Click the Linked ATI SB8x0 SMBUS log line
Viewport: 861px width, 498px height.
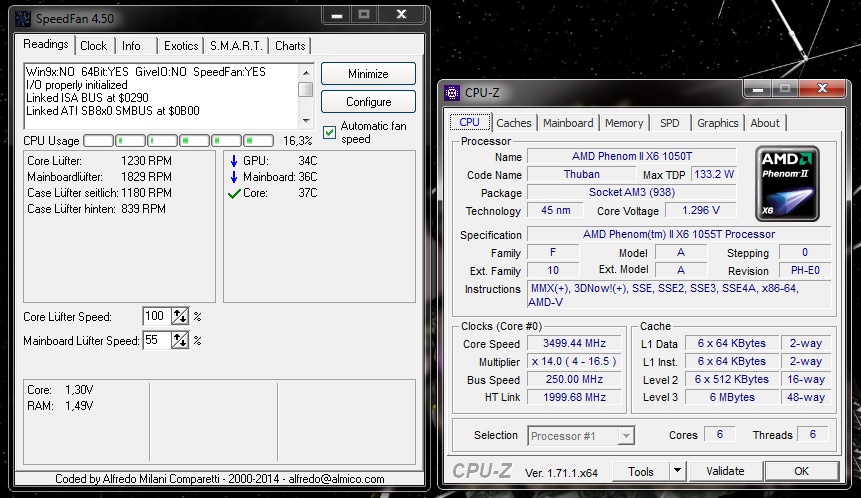(x=113, y=111)
